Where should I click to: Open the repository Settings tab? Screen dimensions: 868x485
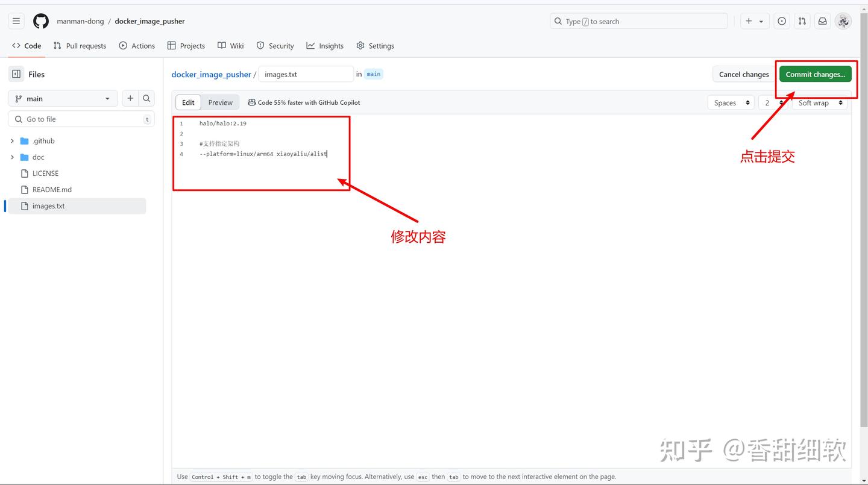(375, 45)
